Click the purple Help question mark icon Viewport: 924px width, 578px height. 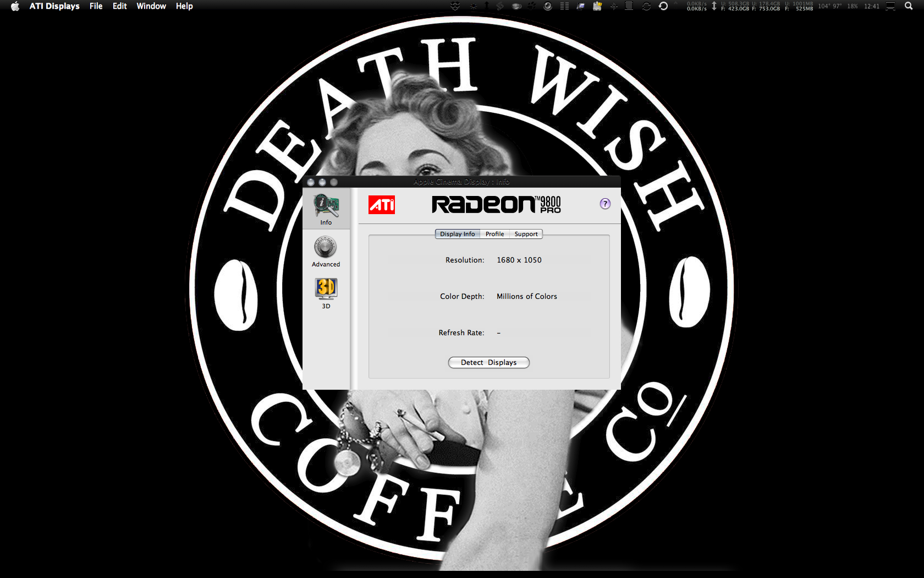pyautogui.click(x=605, y=203)
